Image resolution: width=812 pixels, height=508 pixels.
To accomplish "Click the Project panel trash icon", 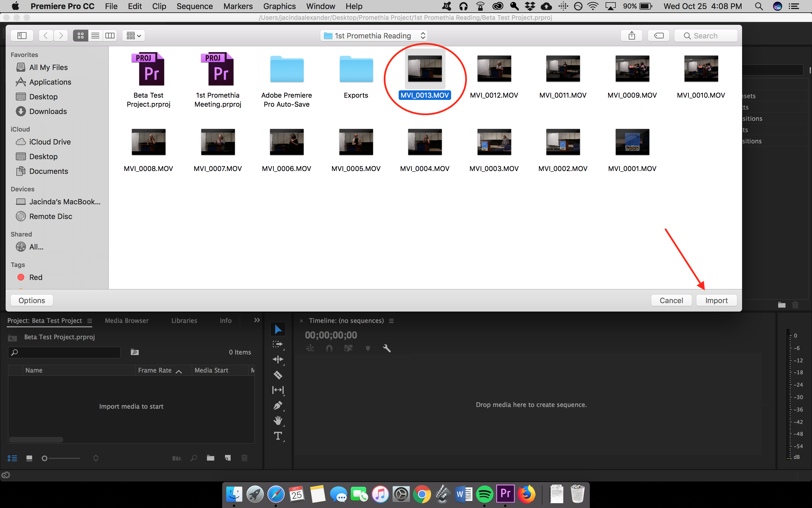I will [x=244, y=458].
